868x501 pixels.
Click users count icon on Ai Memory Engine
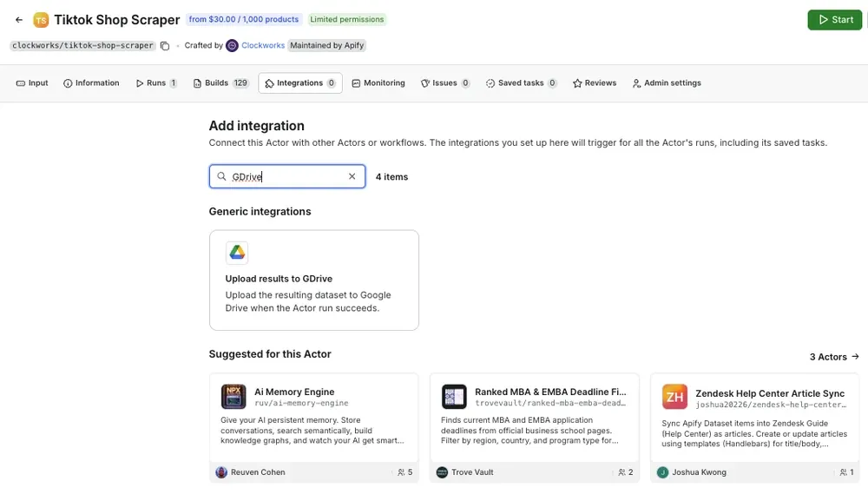(x=401, y=472)
